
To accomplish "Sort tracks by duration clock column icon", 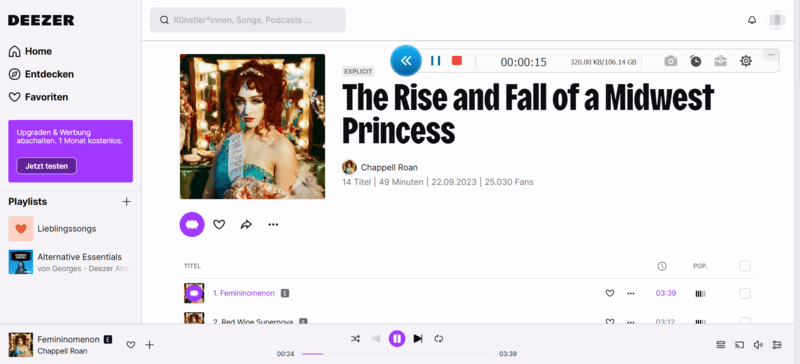I will coord(662,266).
